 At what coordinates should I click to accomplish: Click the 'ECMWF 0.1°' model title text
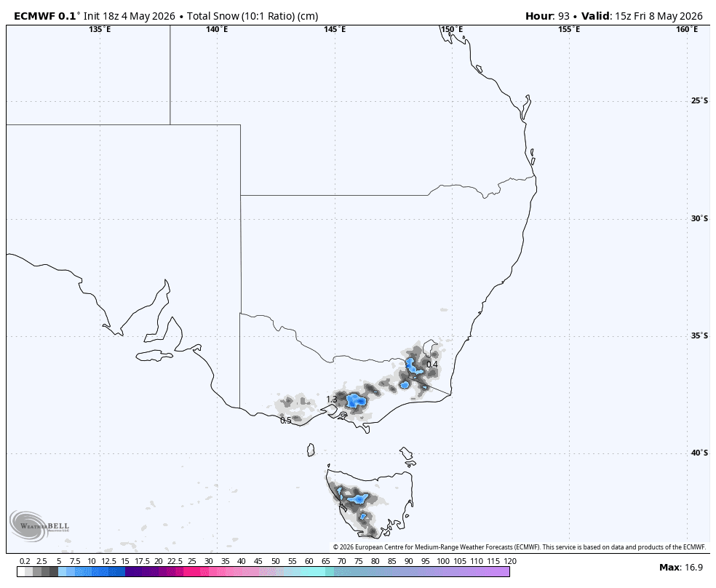click(x=47, y=16)
